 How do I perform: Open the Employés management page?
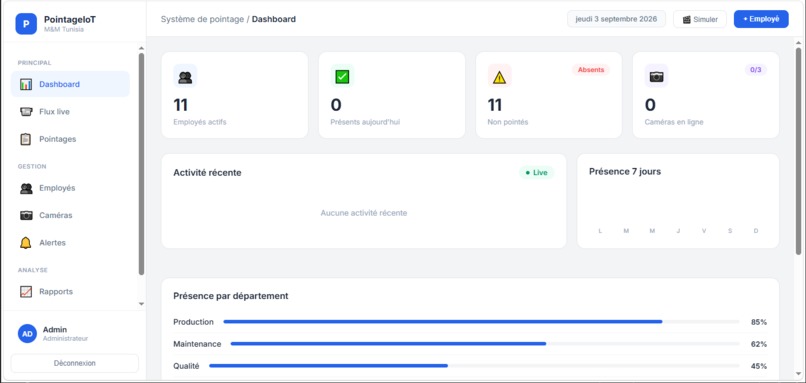pyautogui.click(x=70, y=188)
